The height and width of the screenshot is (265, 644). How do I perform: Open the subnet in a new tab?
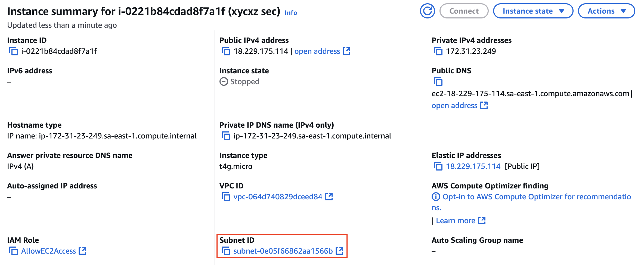coord(340,251)
